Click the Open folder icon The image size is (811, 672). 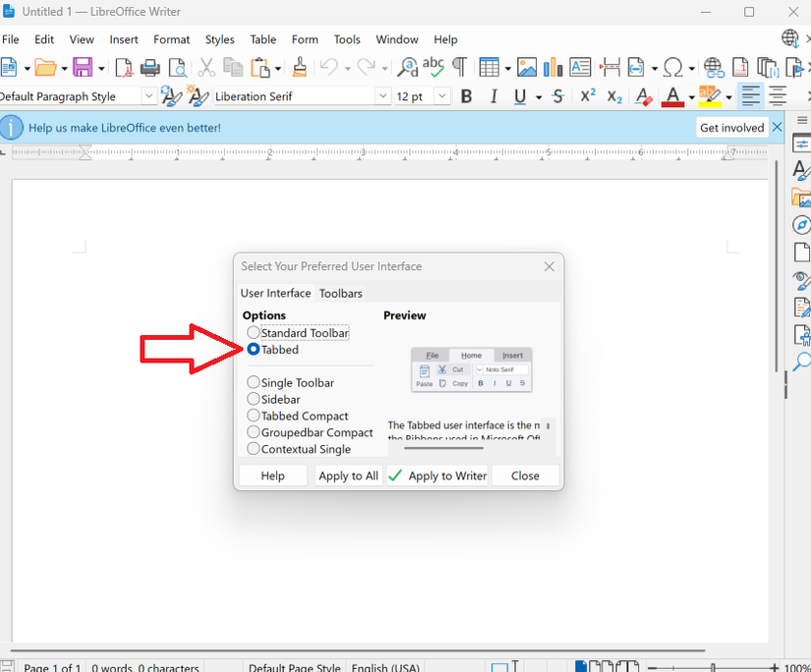click(x=45, y=67)
